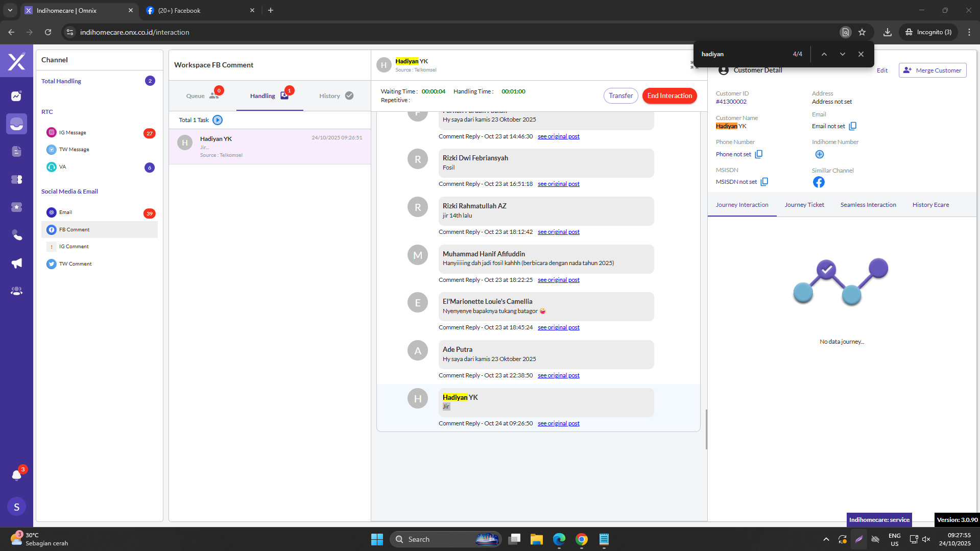This screenshot has height=551, width=980.
Task: Switch to the Handling tab
Action: coord(270,95)
